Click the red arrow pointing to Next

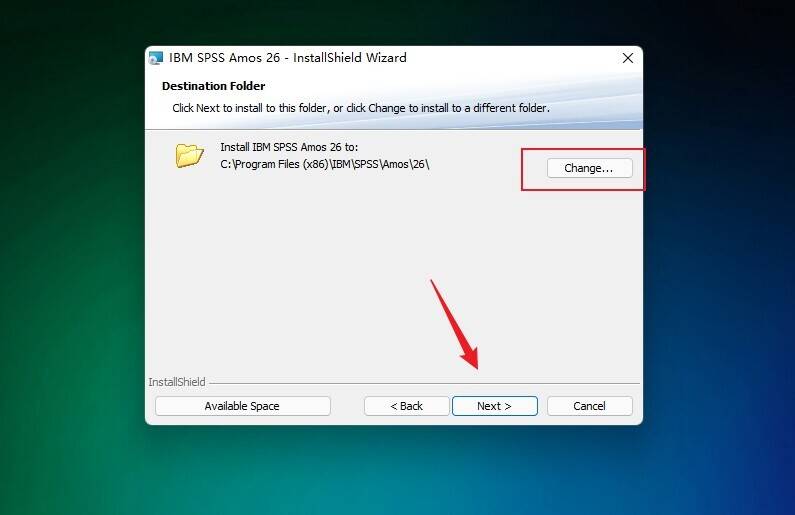click(455, 324)
